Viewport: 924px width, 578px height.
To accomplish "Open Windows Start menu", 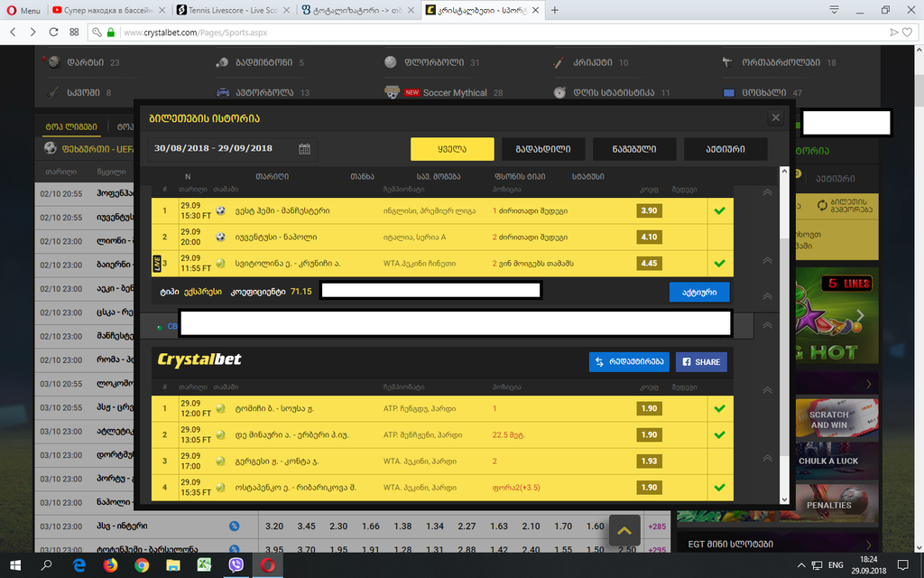I will 15,565.
